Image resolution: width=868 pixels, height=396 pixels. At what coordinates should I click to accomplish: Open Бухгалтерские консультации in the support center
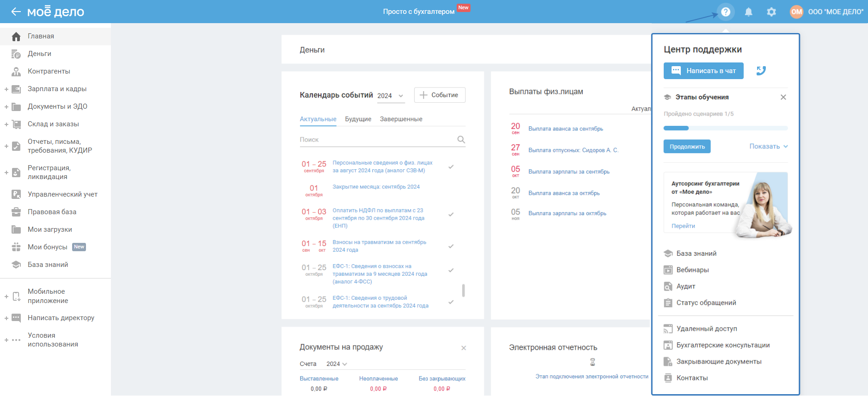723,345
